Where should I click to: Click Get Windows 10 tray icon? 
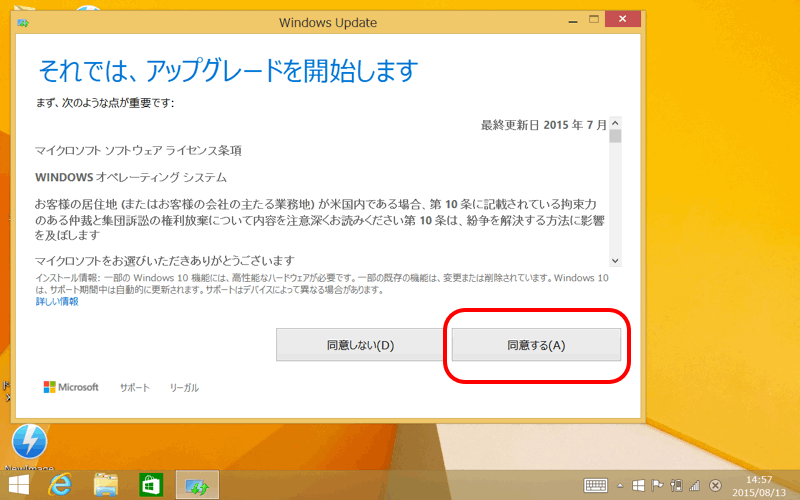pyautogui.click(x=639, y=485)
